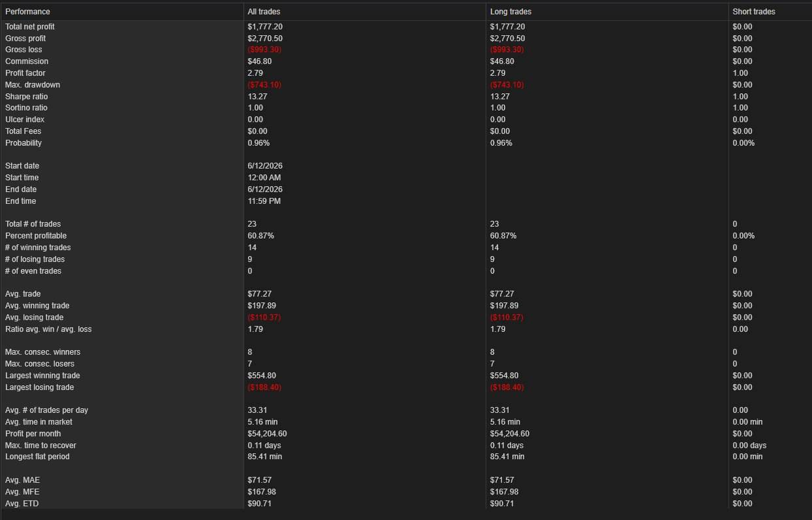Select the Percent profitable row label
This screenshot has width=812, height=520.
pyautogui.click(x=36, y=236)
